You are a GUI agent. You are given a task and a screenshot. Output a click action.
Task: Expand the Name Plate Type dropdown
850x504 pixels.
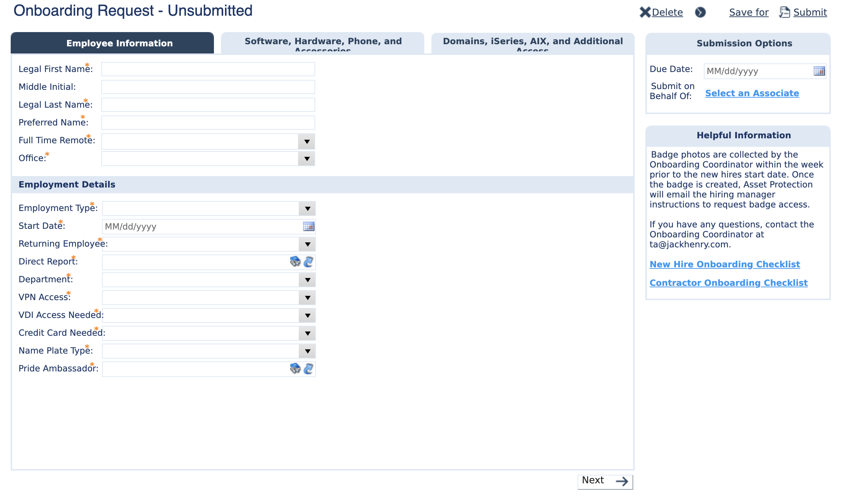307,351
